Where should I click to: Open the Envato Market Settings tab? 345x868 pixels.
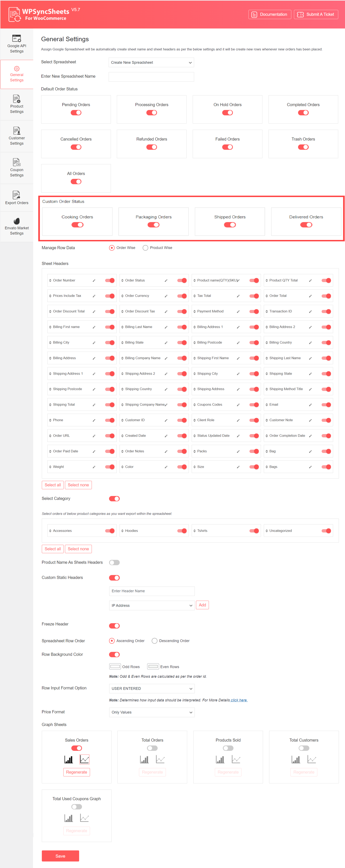[x=17, y=226]
